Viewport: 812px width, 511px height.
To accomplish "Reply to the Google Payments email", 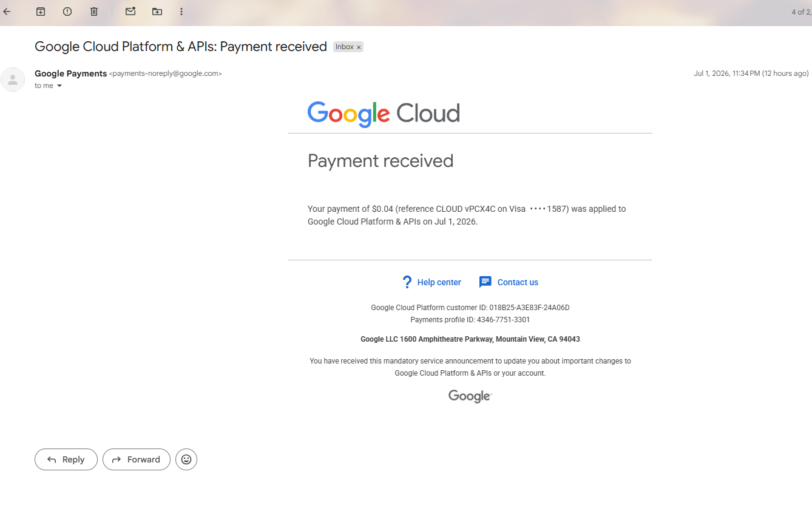I will click(66, 459).
